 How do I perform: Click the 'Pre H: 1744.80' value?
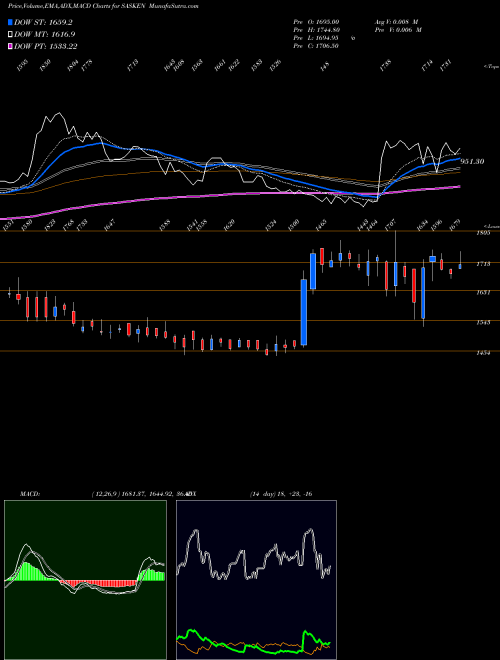click(316, 30)
